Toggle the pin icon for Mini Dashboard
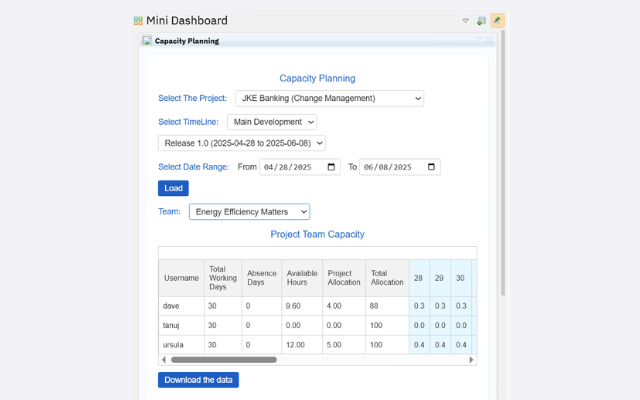Viewport: 640px width, 400px height. 498,20
